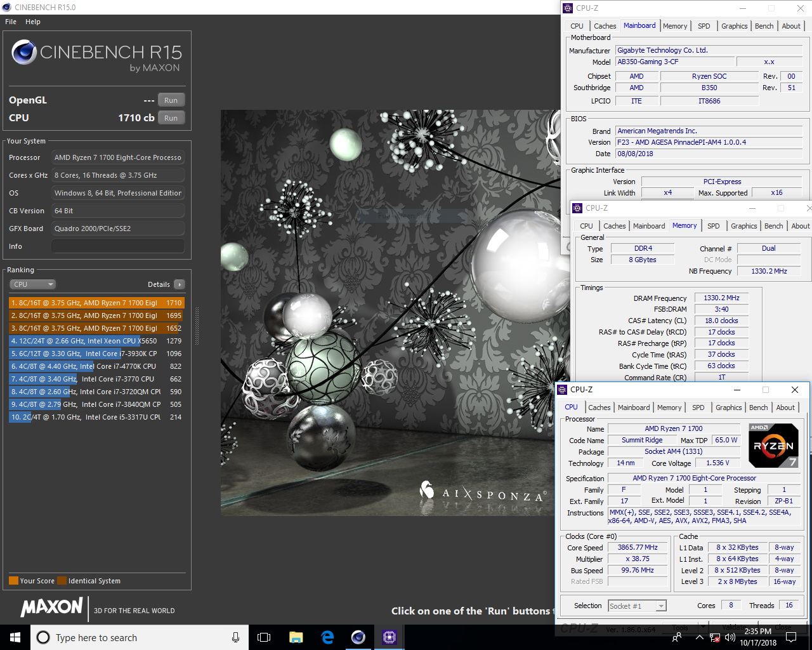Open Caches tab in Mainboard CPU-Z window
The width and height of the screenshot is (812, 650).
click(605, 26)
